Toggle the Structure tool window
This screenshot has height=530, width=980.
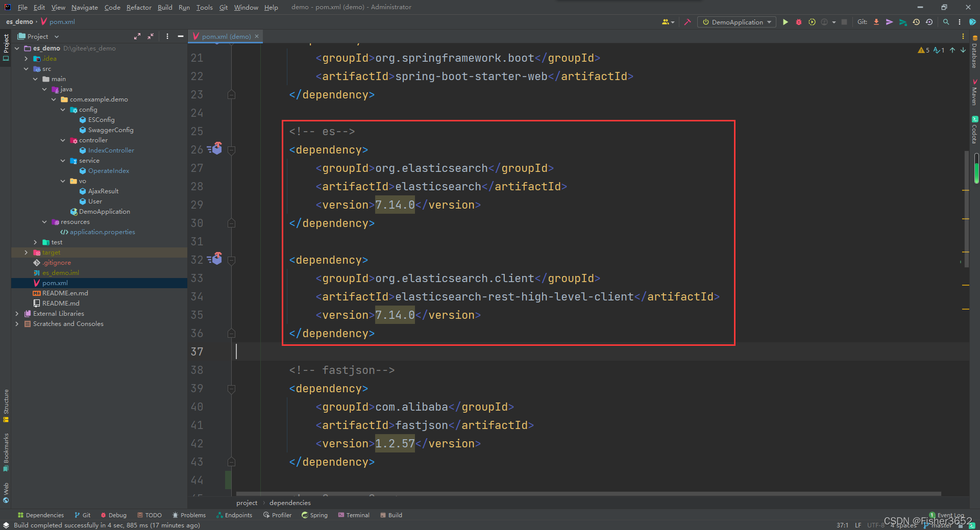point(6,406)
